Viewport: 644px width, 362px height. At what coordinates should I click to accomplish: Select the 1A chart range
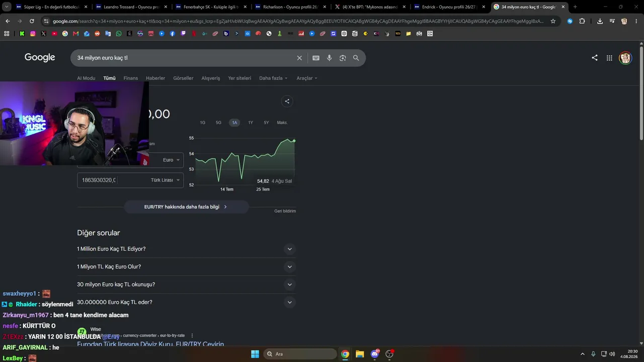(234, 123)
